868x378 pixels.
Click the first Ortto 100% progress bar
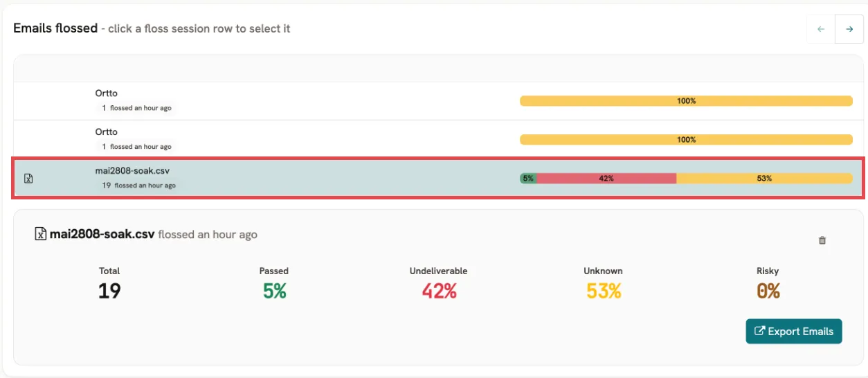point(686,101)
